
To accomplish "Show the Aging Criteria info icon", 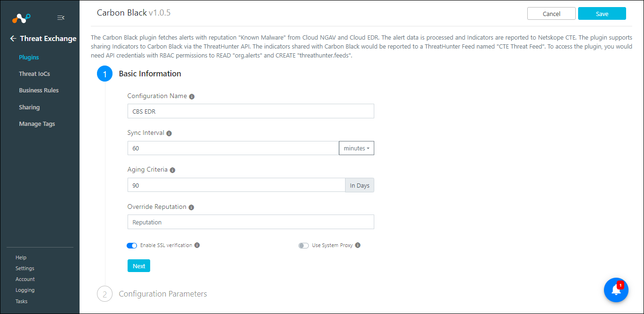I will coord(172,170).
